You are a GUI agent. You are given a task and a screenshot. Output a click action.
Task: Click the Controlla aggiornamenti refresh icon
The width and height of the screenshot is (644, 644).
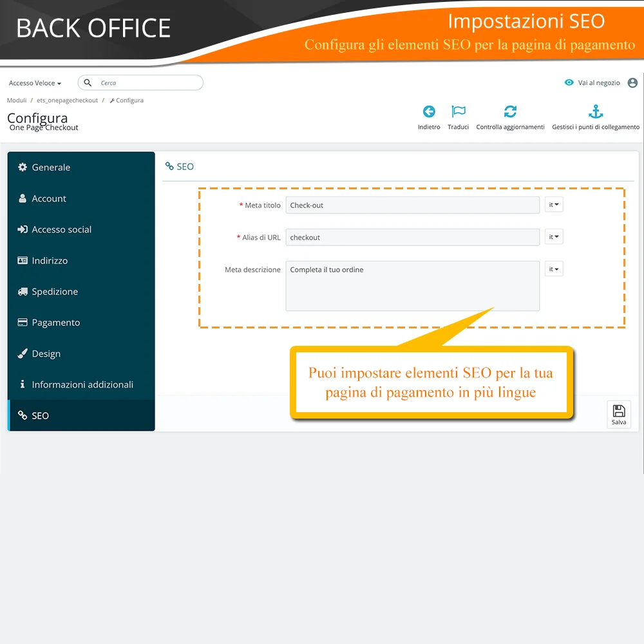(511, 111)
